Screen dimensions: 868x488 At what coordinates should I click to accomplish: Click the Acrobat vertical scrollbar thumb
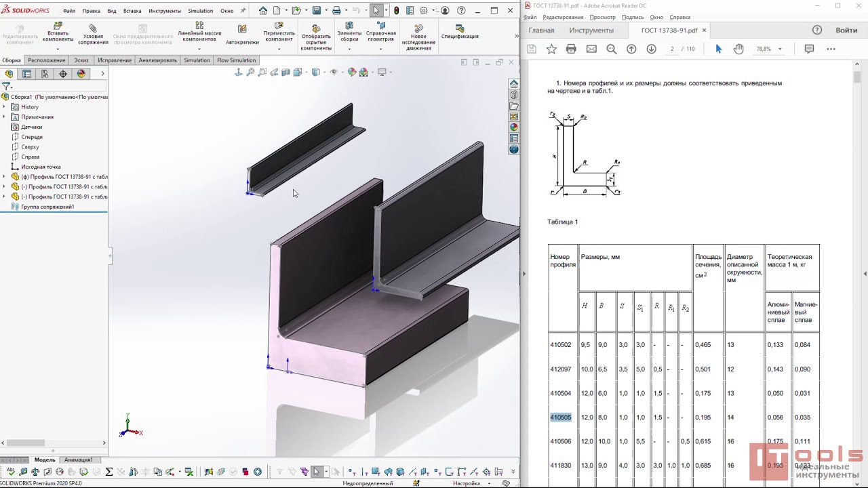[x=856, y=77]
